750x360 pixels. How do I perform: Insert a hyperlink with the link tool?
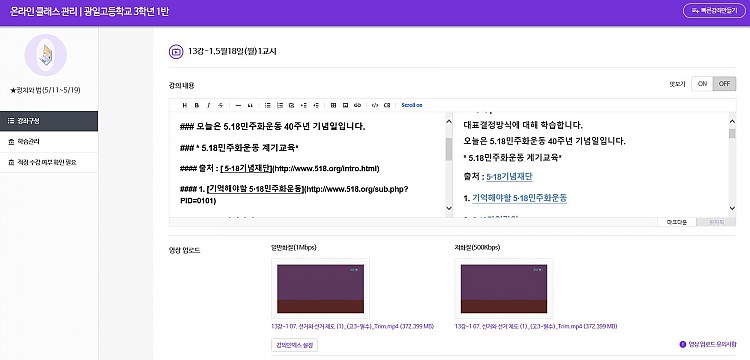[x=357, y=105]
